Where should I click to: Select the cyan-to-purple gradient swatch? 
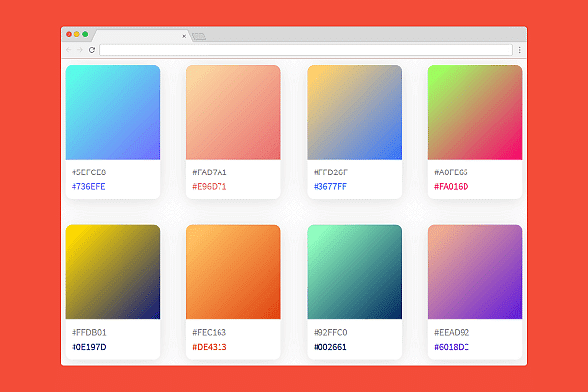pos(112,112)
